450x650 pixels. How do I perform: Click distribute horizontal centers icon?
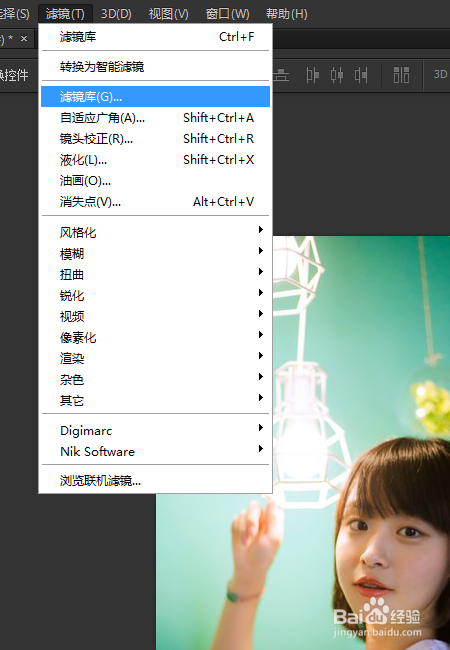pyautogui.click(x=337, y=75)
